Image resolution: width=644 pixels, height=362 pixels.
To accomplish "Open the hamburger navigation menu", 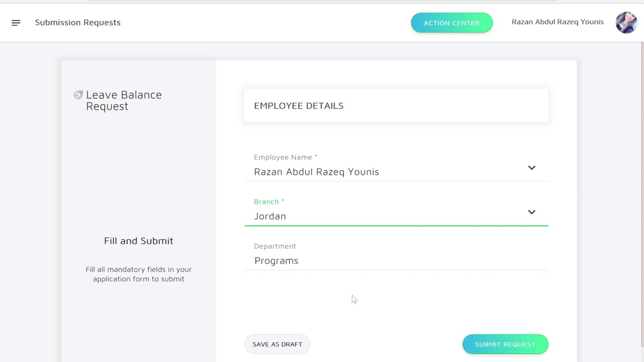I will [x=16, y=23].
